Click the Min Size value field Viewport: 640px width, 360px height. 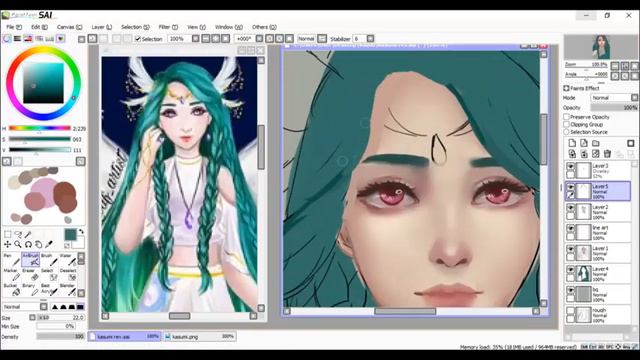(x=56, y=326)
